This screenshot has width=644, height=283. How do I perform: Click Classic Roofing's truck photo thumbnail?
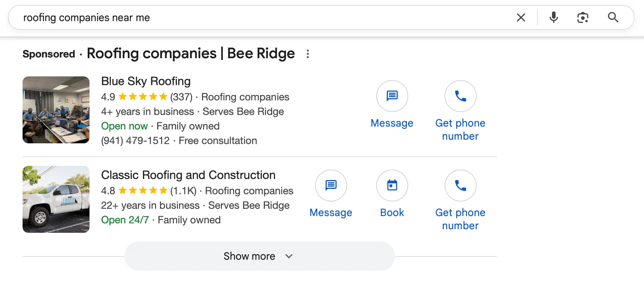pyautogui.click(x=56, y=199)
